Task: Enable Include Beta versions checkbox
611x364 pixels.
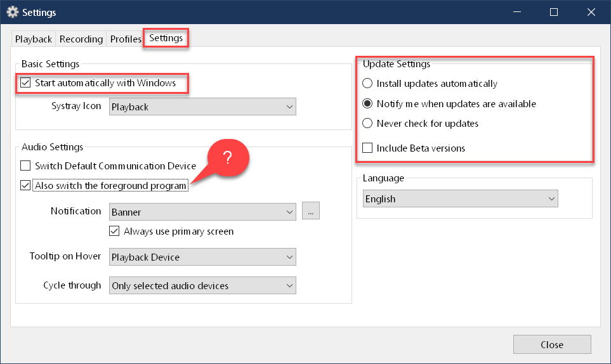Action: pos(367,148)
